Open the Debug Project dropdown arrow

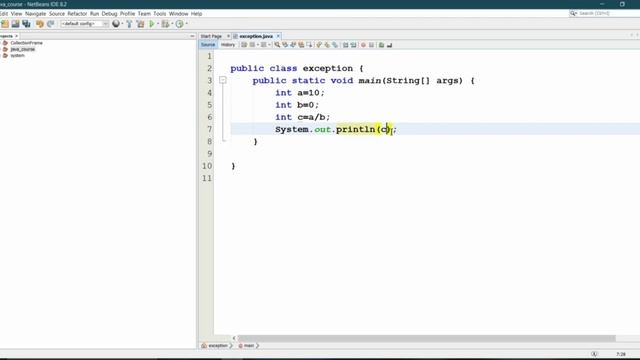click(x=172, y=24)
